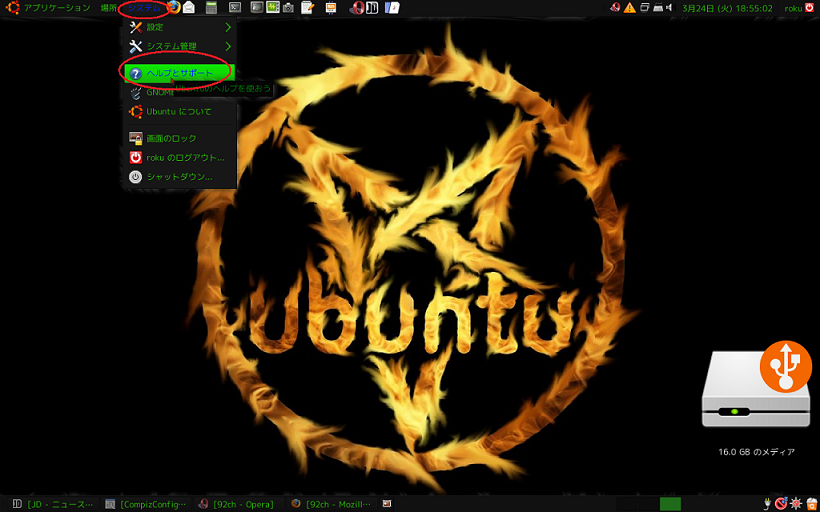Click the システム menu in the top panel
820x512 pixels.
[144, 8]
